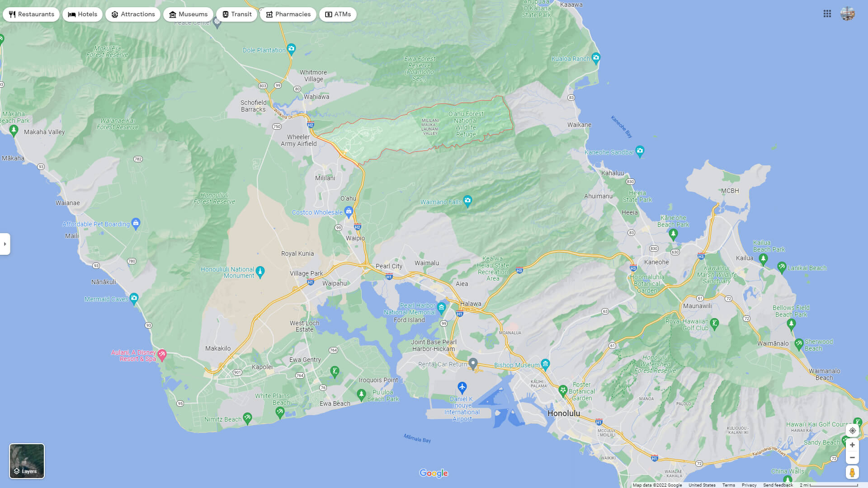The width and height of the screenshot is (868, 488).
Task: Click your Google account avatar
Action: coord(848,14)
